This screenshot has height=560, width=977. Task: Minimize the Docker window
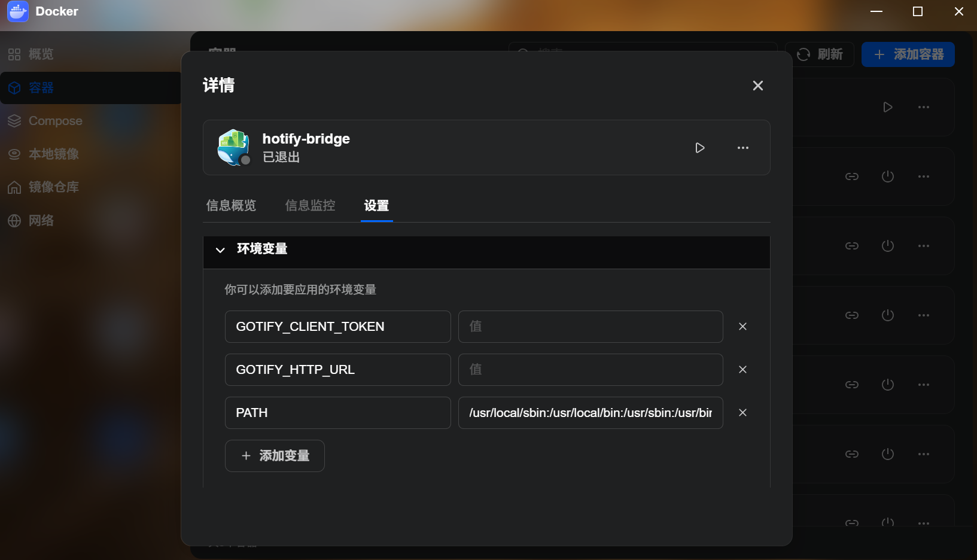coord(876,11)
